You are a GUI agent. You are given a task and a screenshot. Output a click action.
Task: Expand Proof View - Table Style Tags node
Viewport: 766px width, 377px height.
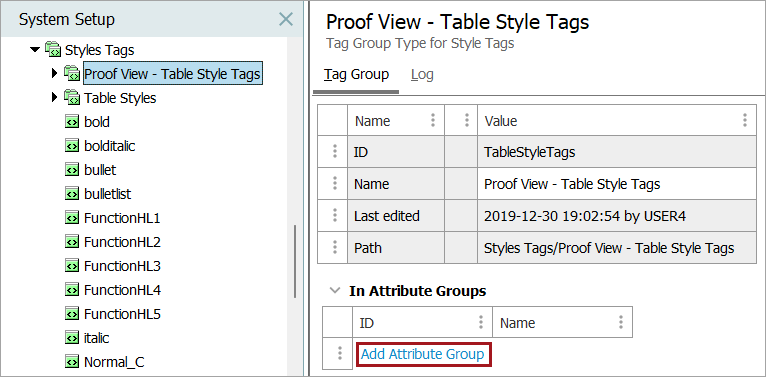(54, 74)
